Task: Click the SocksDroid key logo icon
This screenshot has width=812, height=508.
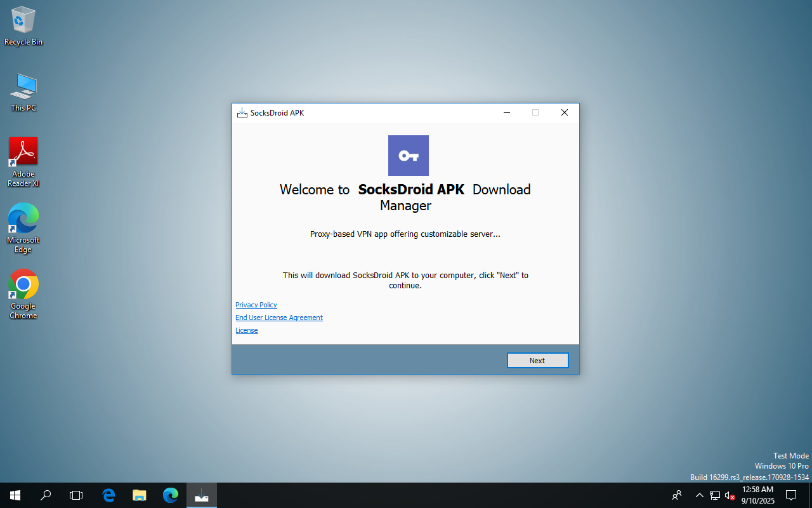Action: point(409,156)
